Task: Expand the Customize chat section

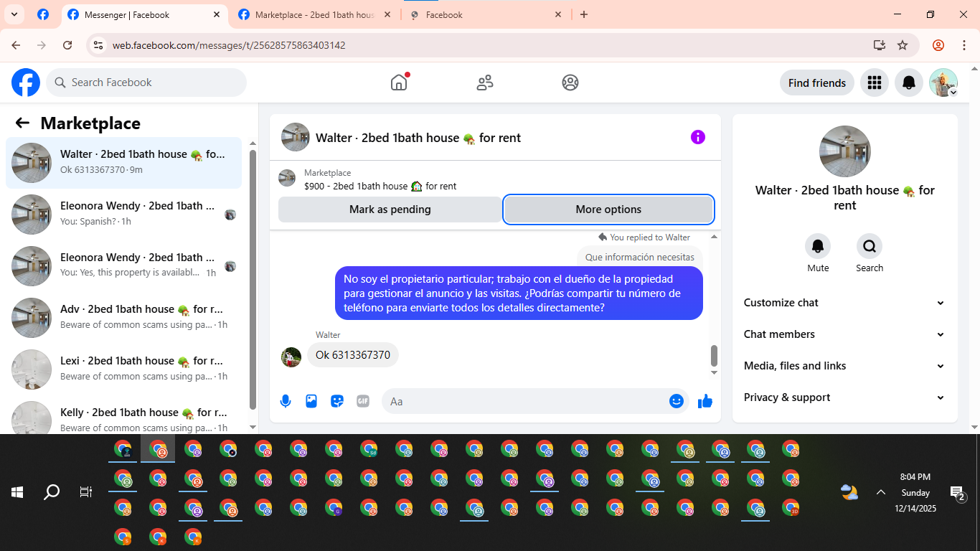Action: 845,303
